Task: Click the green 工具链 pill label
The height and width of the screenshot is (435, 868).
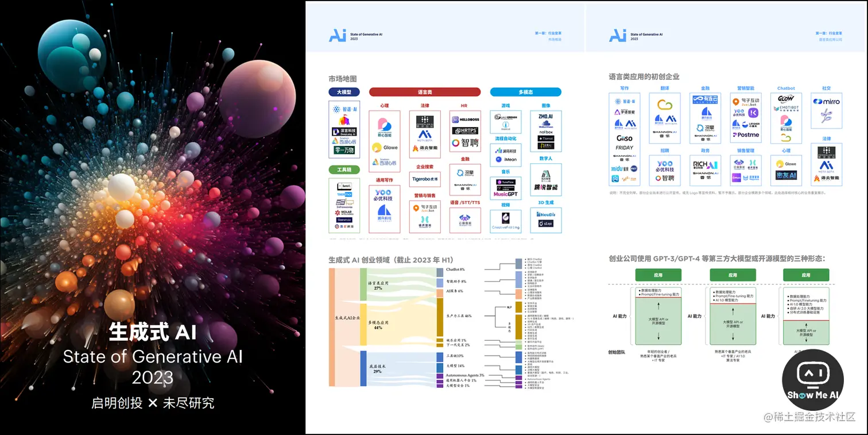Action: point(344,170)
